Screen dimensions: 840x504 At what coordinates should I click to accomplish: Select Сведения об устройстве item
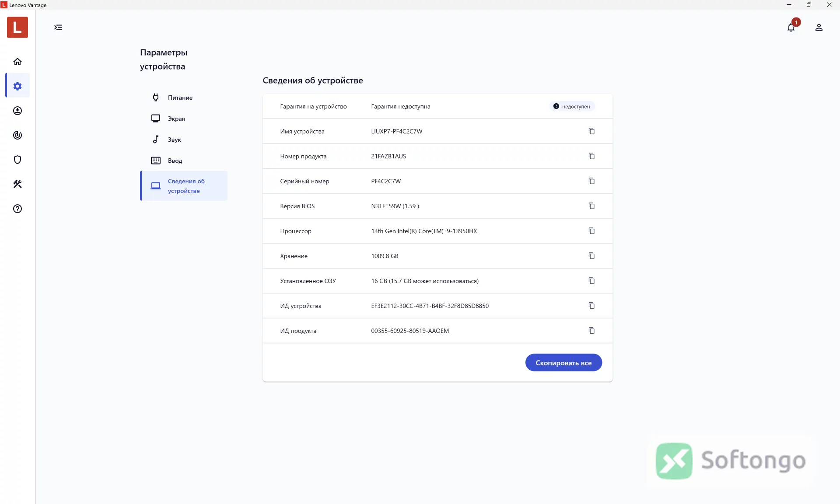[x=184, y=186]
